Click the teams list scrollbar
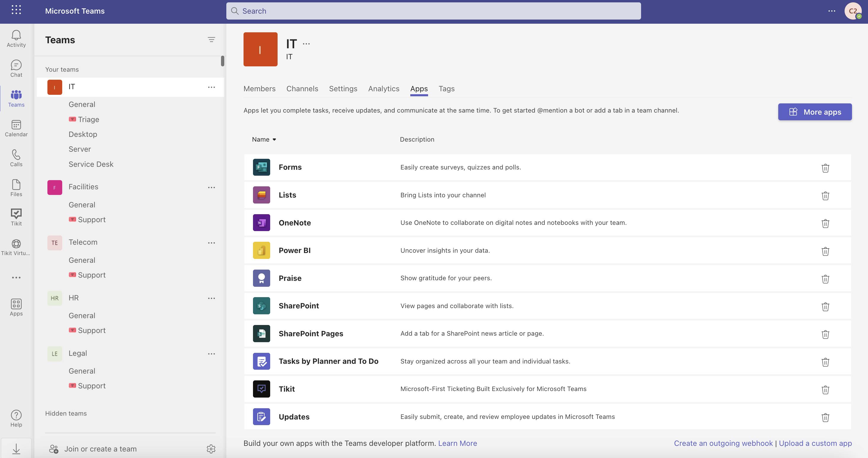 222,61
